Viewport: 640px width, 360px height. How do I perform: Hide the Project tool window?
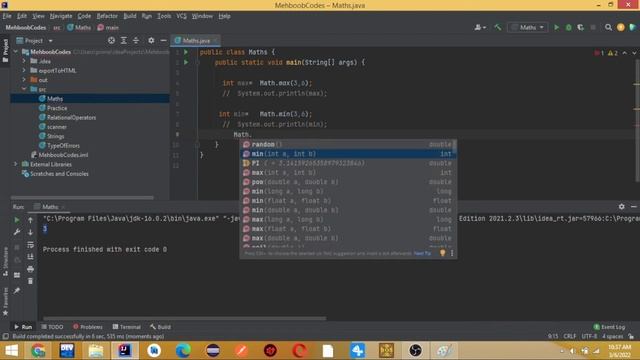(x=163, y=40)
